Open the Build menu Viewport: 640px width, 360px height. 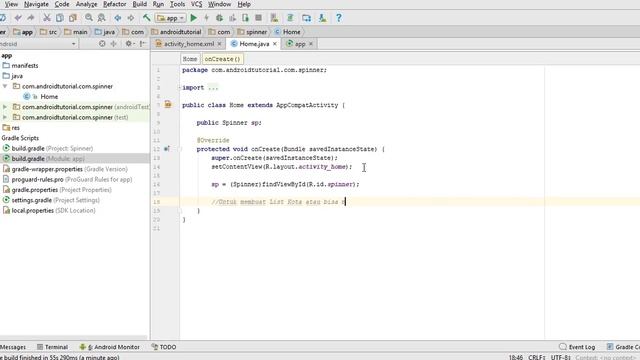tap(140, 4)
